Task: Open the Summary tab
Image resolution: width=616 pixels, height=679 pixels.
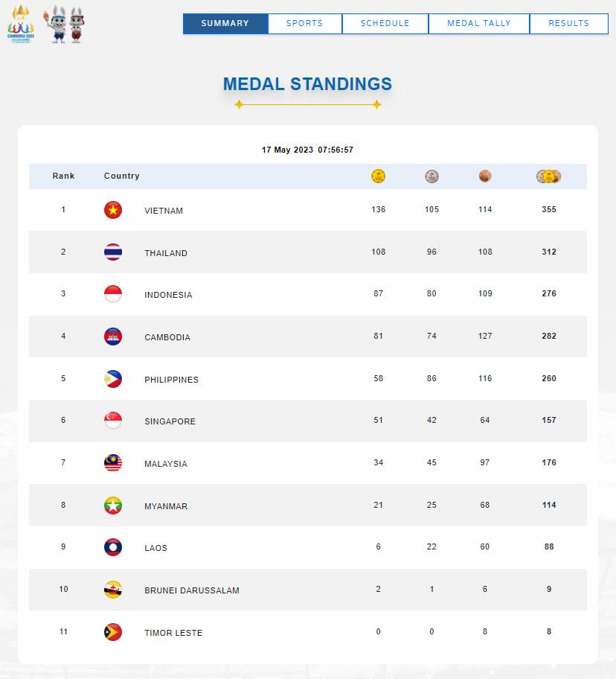Action: (225, 24)
